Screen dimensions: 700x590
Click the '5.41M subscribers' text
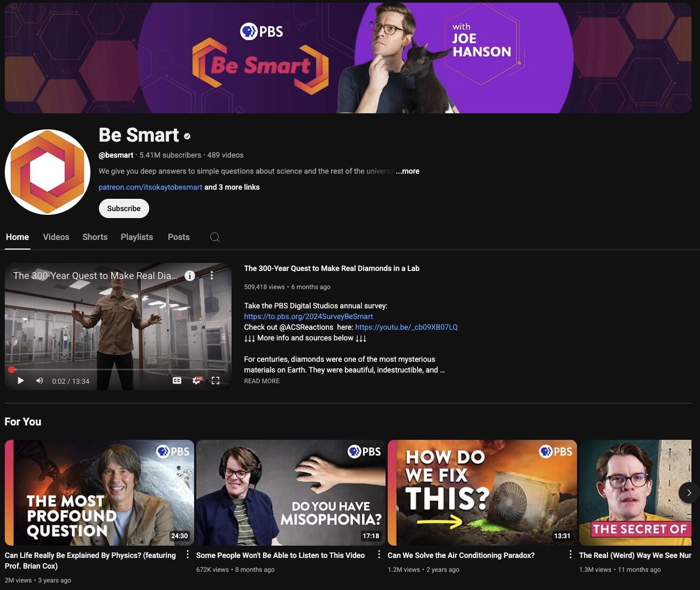170,155
